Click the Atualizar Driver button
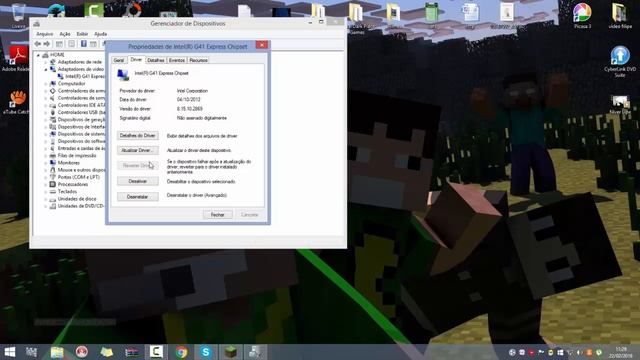The width and height of the screenshot is (640, 360). (x=138, y=150)
